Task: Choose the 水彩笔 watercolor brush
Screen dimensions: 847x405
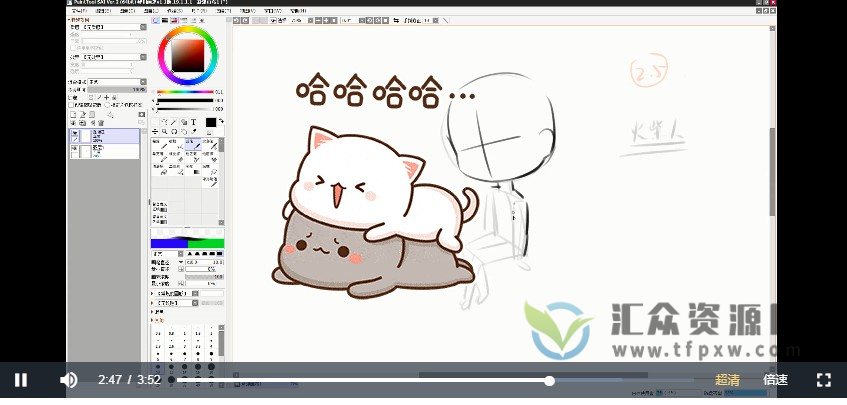Action: (210, 144)
